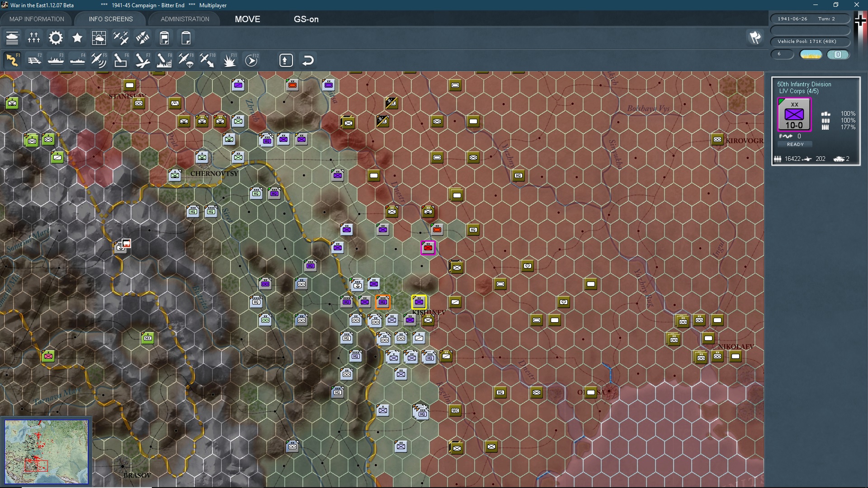
Task: Click the undo move curved arrow
Action: (x=308, y=60)
